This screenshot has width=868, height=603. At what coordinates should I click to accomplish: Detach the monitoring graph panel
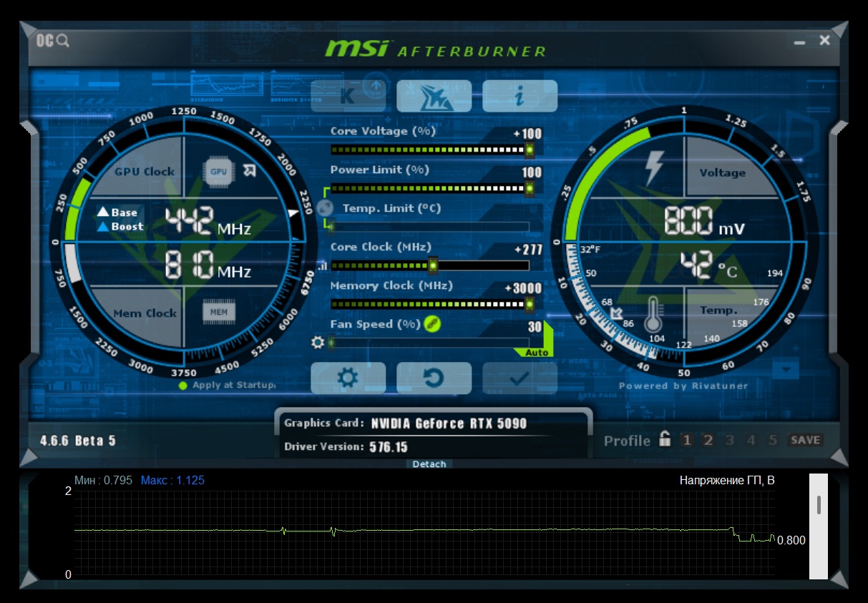(x=429, y=464)
